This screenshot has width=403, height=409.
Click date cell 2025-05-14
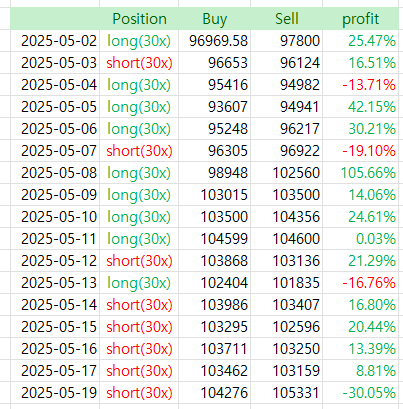(55, 305)
